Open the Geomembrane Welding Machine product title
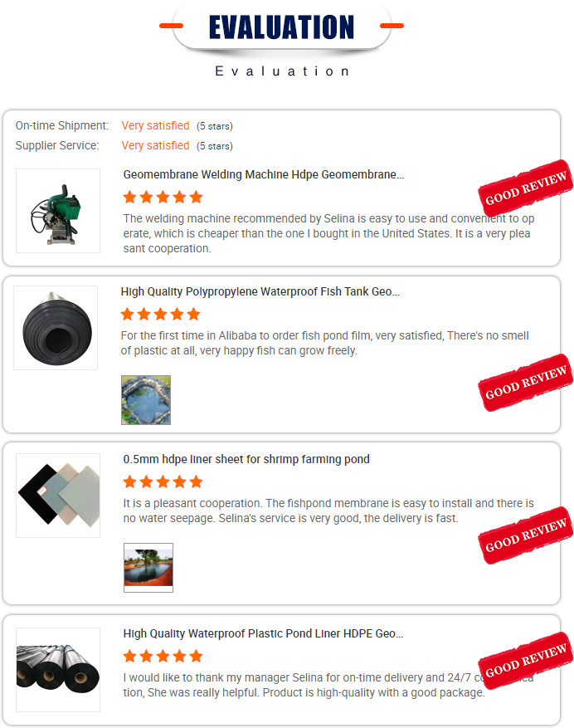 263,174
